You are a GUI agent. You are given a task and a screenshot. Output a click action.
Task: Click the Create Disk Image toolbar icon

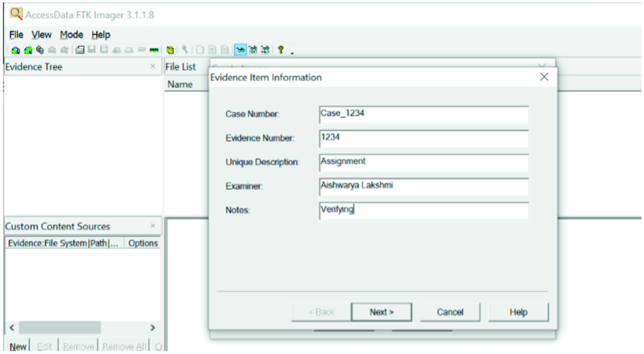coord(80,50)
